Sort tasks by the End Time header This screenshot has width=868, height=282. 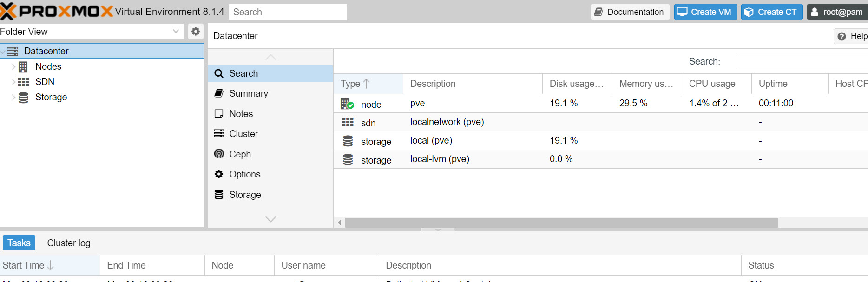(152, 265)
